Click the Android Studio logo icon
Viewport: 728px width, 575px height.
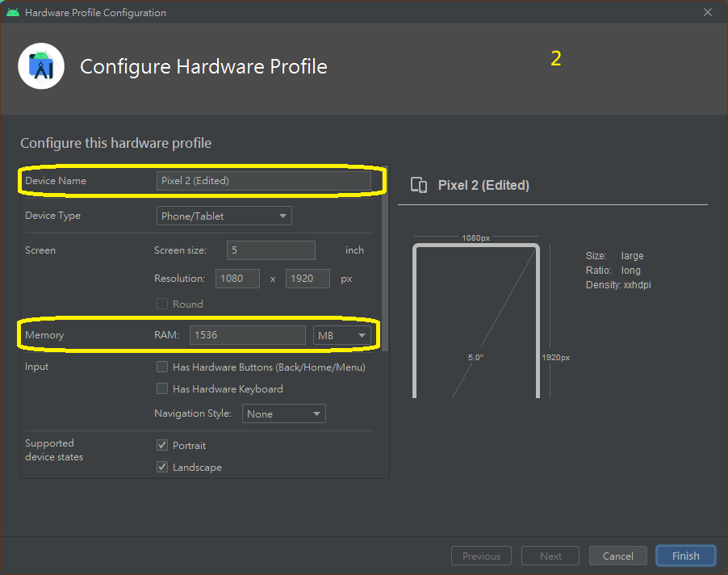(x=41, y=66)
